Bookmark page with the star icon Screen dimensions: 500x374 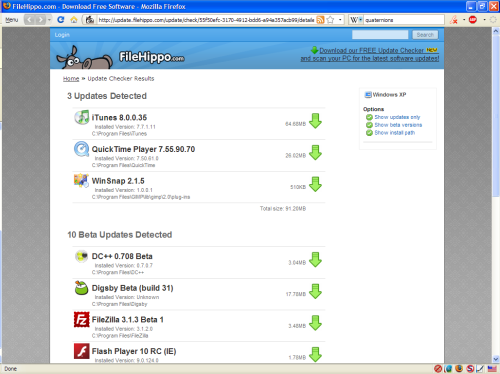[330, 20]
